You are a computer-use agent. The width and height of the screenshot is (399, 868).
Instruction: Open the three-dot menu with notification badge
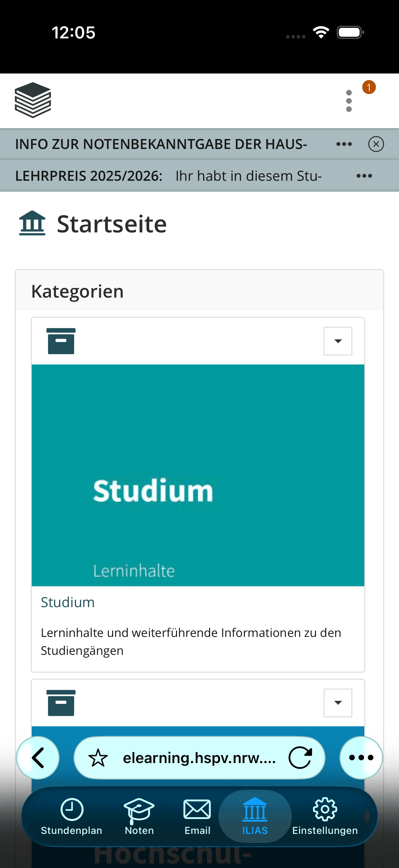[349, 101]
